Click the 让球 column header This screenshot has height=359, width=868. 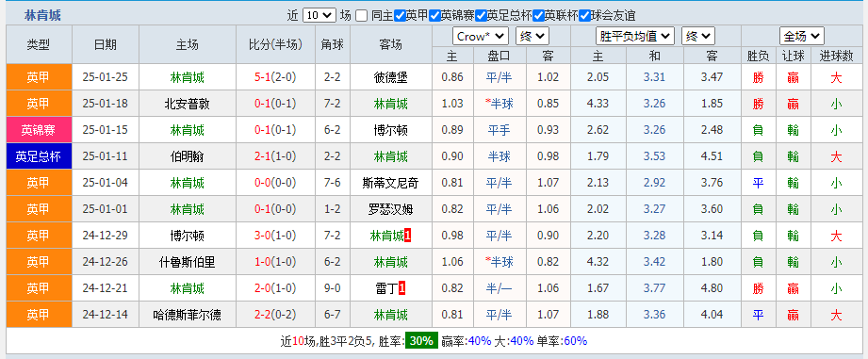pyautogui.click(x=793, y=56)
